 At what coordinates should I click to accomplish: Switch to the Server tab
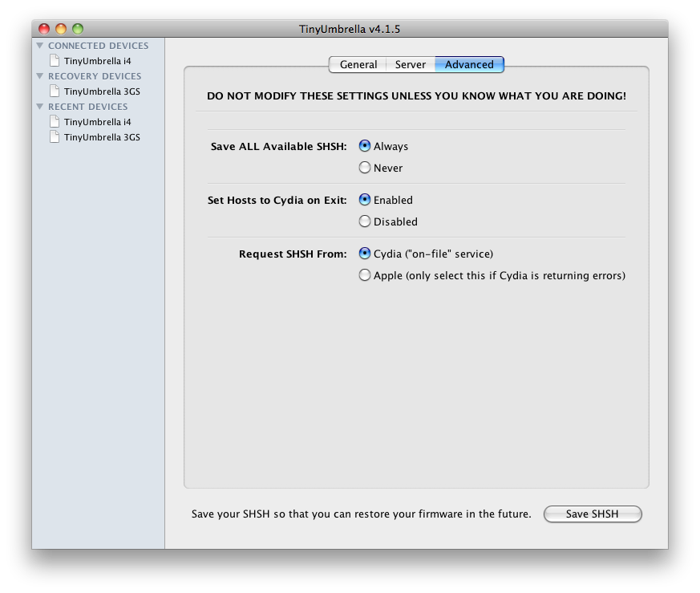pos(411,64)
